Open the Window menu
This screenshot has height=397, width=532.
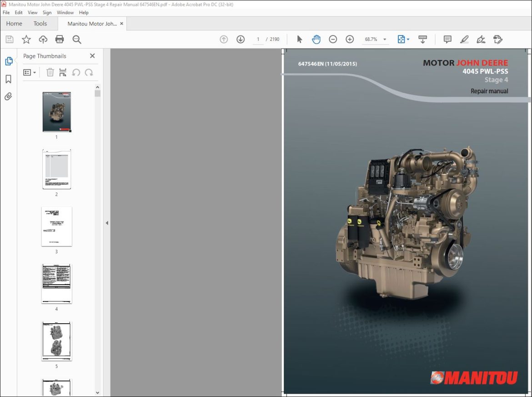[x=65, y=13]
